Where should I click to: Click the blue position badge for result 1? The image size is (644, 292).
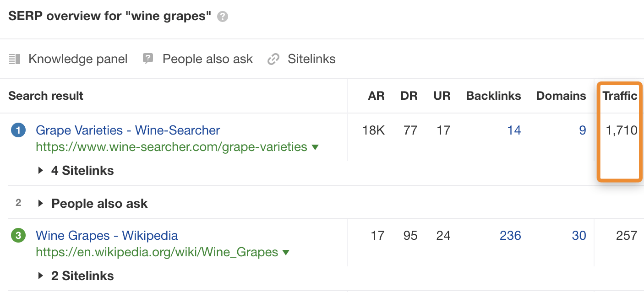pyautogui.click(x=18, y=130)
